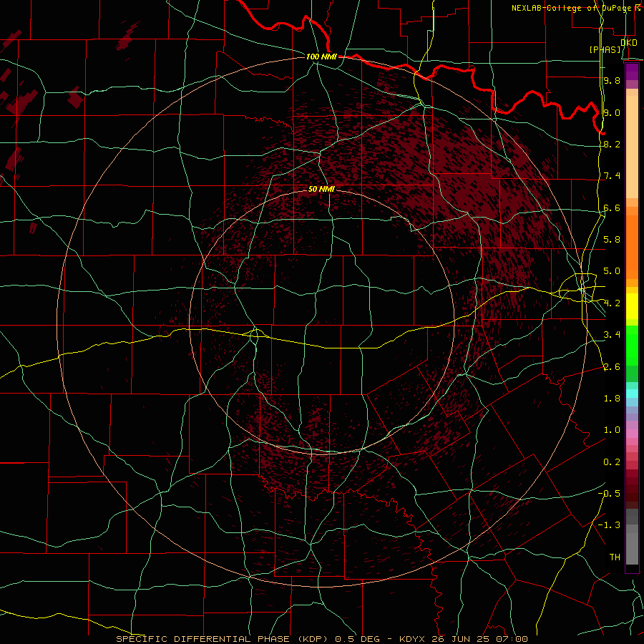
Task: Click the TH threshold label on the scale
Action: point(615,557)
